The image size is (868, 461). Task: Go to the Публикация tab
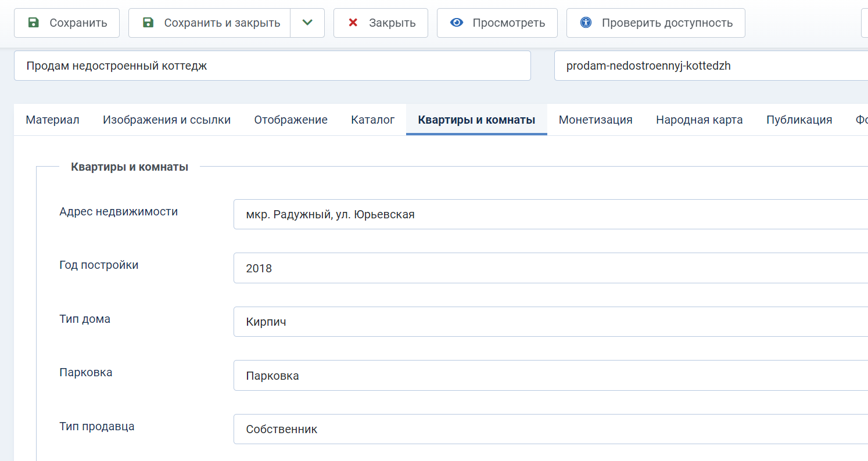pyautogui.click(x=799, y=120)
